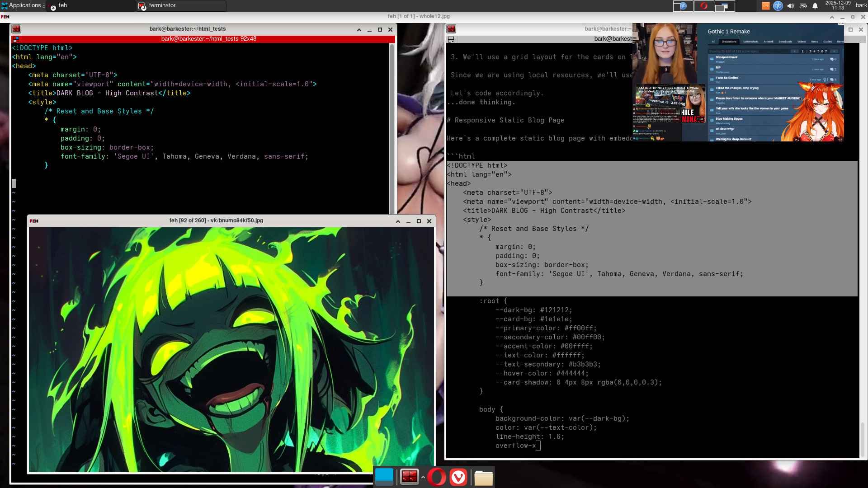
Task: Open the file manager folder icon in dock
Action: coord(483,478)
